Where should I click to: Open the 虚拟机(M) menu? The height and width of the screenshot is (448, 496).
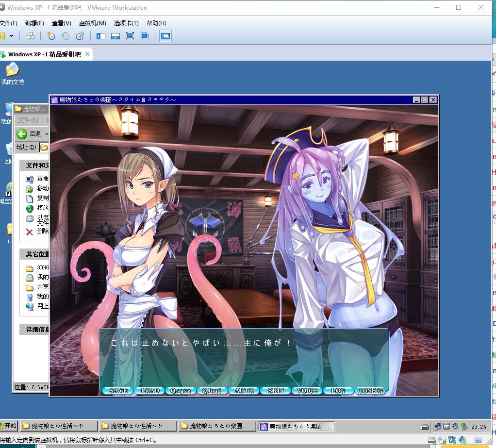tap(92, 23)
